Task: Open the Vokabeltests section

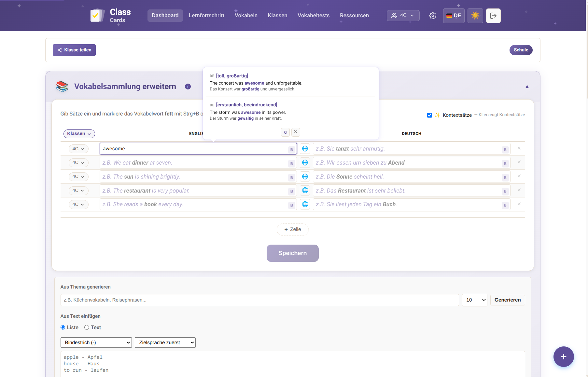Action: (313, 15)
